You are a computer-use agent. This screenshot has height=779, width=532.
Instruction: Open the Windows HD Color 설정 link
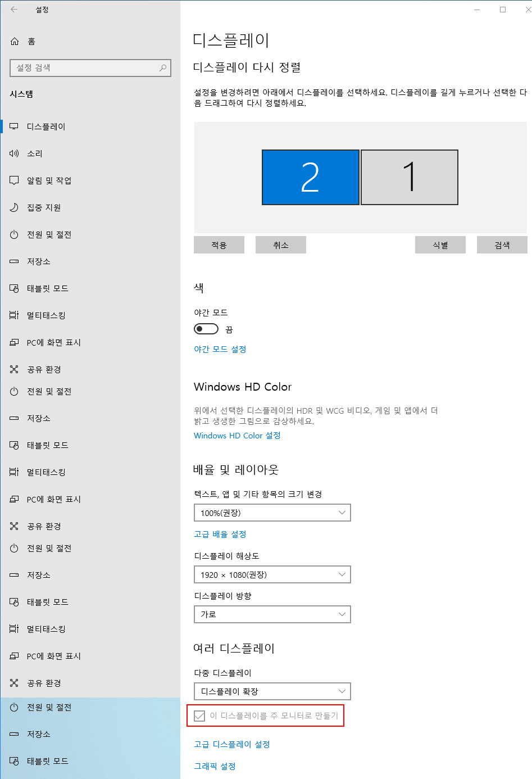pos(237,436)
